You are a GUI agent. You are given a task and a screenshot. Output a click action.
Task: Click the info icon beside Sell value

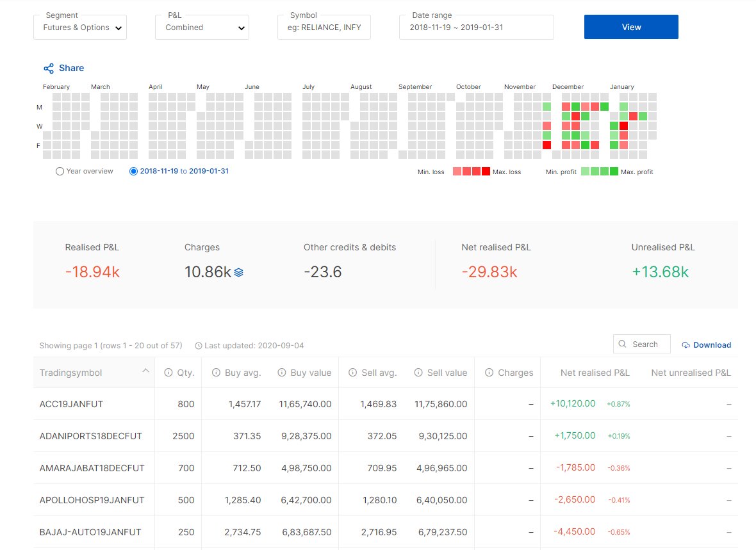coord(418,373)
